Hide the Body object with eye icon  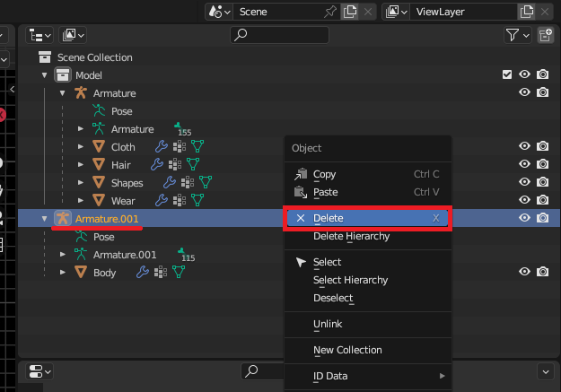(x=524, y=272)
